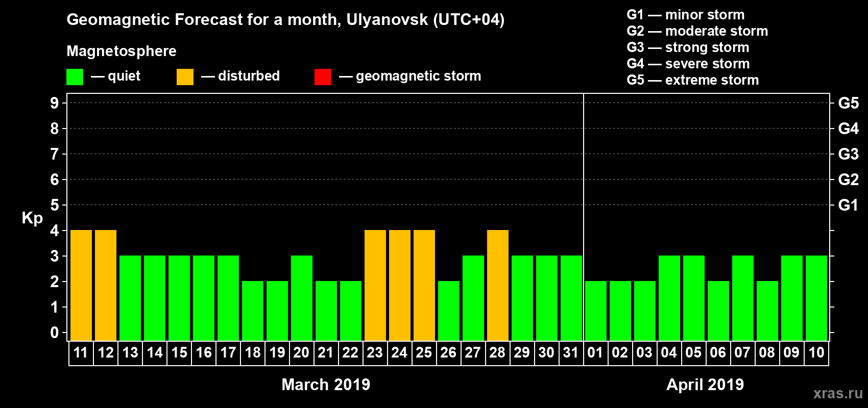Viewport: 868px width, 408px height.
Task: Click the March 2019 month label
Action: tap(326, 385)
